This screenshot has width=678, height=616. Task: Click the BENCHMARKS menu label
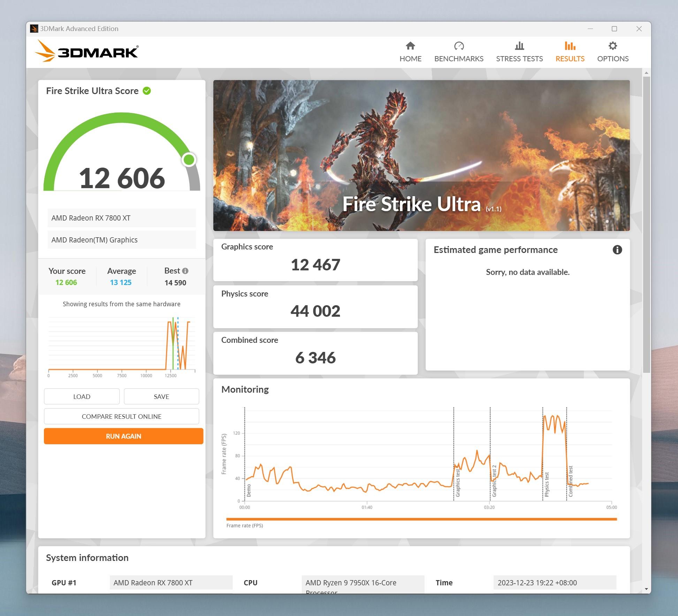pos(459,59)
